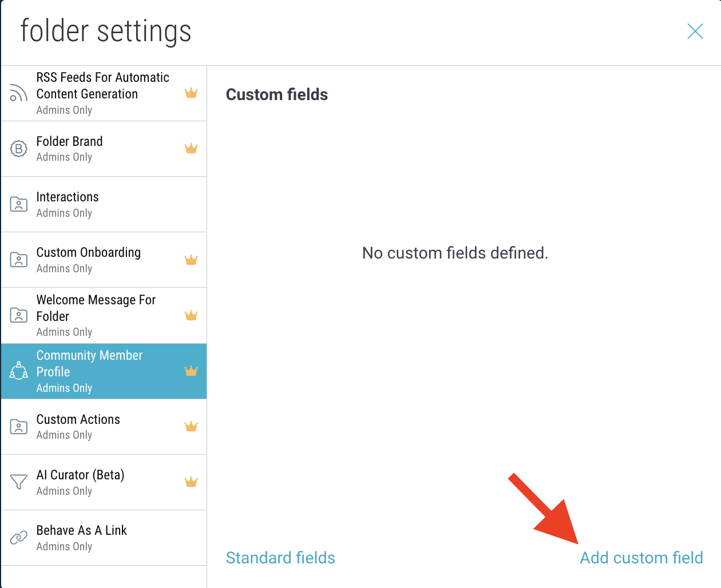Screen dimensions: 721x588
Task: Click the RSS feed icon
Action: (18, 93)
